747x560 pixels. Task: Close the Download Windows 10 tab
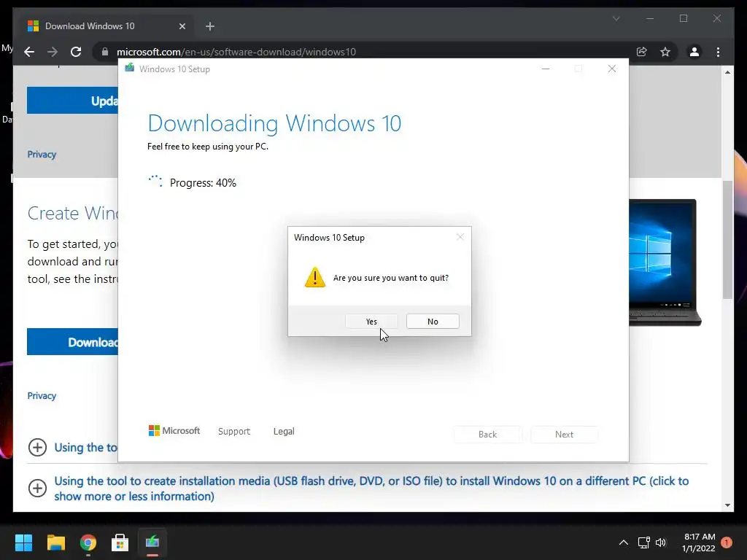pos(182,26)
